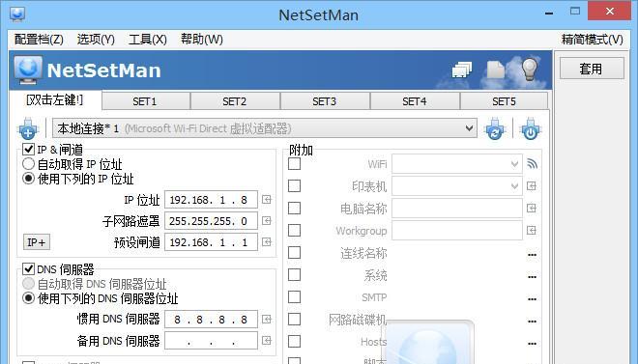This screenshot has width=638, height=364.
Task: Open the all profiles windows icon in banner
Action: tap(462, 70)
